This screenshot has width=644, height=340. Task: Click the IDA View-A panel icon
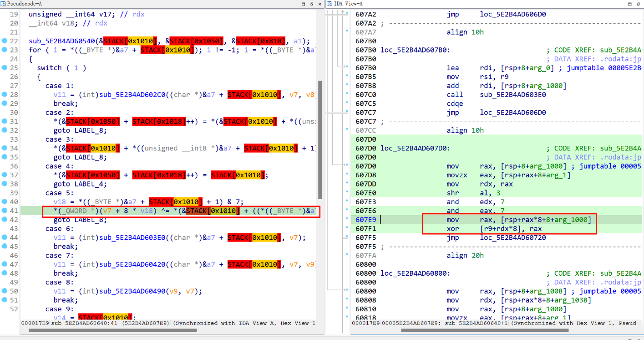pyautogui.click(x=330, y=4)
